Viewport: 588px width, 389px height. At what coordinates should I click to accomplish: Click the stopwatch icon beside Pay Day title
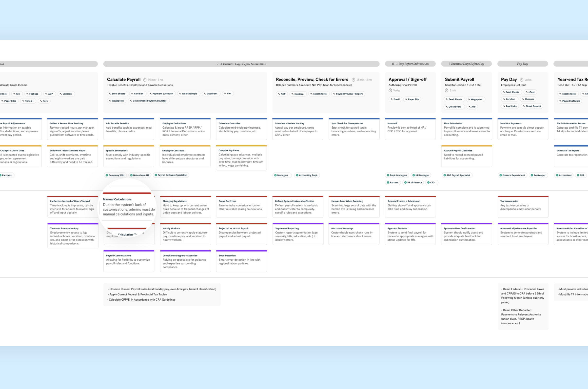click(522, 80)
